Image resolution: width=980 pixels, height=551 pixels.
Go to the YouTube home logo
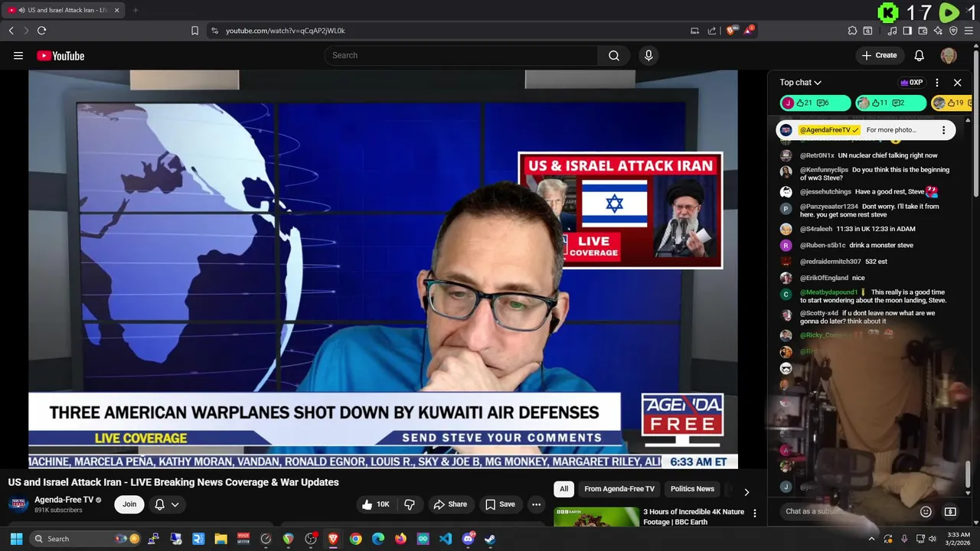60,55
